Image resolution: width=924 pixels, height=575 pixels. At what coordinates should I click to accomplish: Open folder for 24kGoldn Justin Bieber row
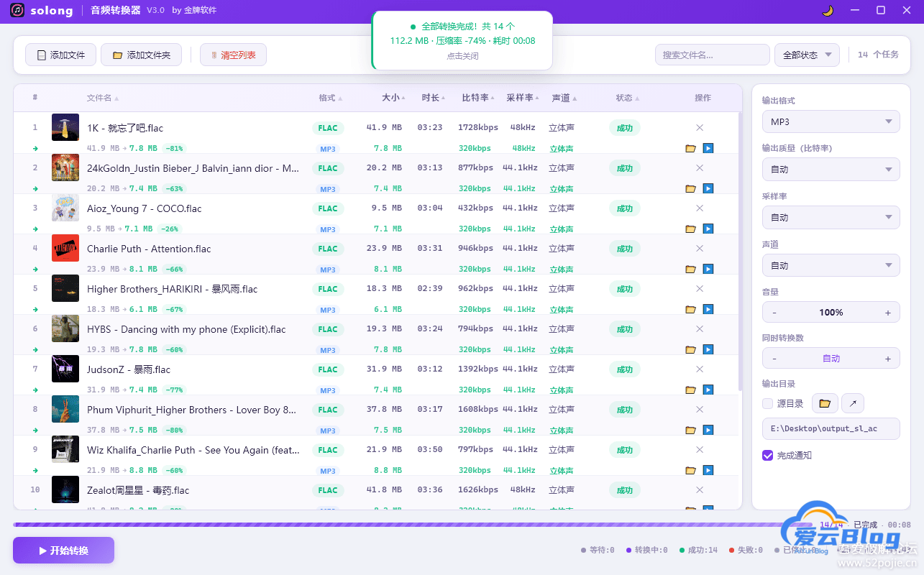[690, 188]
